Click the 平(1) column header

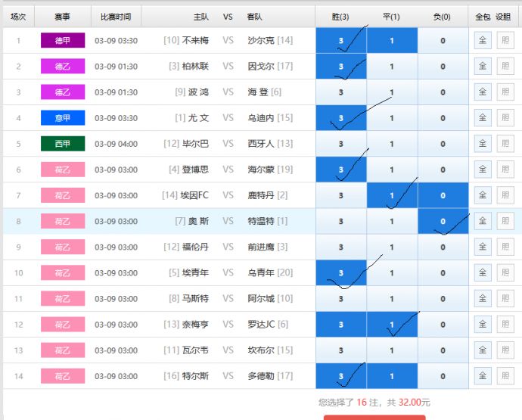coord(391,17)
